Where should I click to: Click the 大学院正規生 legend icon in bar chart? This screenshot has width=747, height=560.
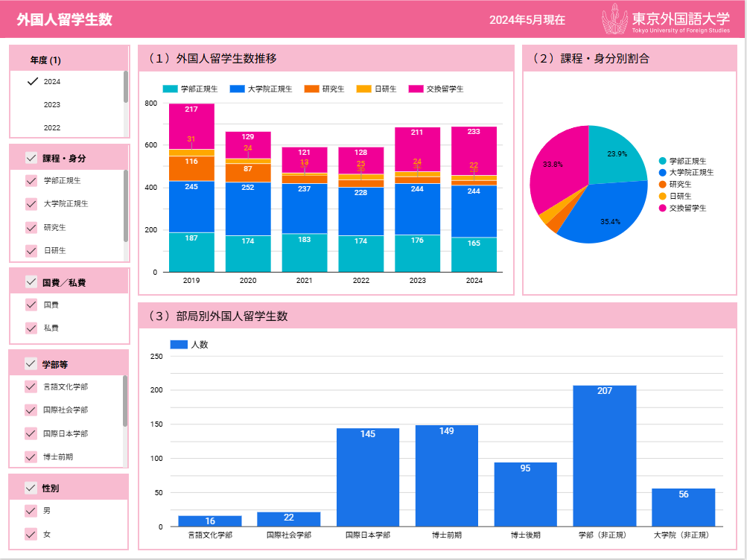[238, 89]
